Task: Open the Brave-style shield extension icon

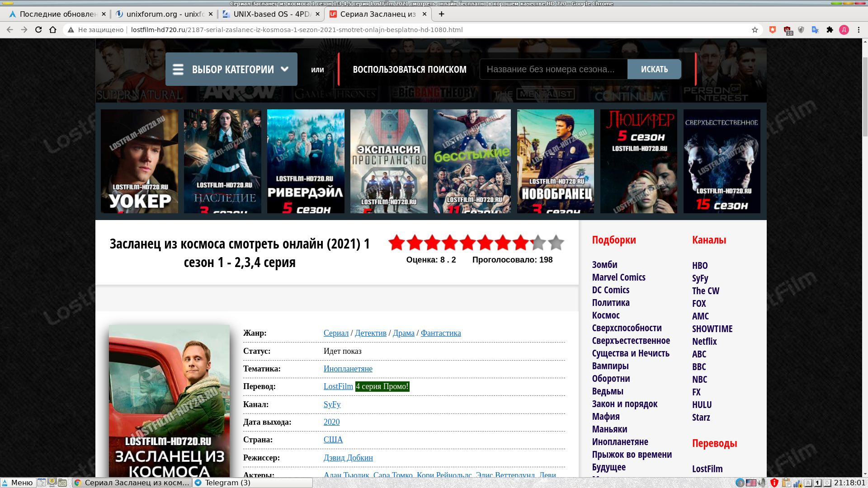Action: (x=773, y=30)
